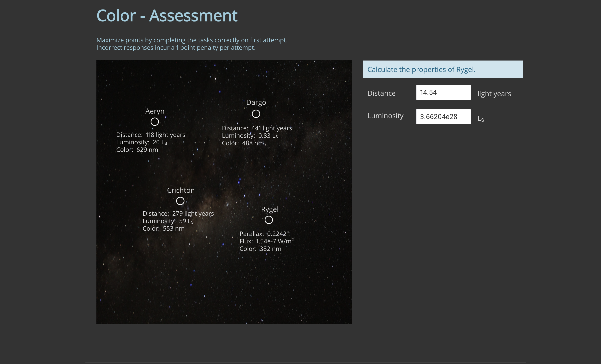This screenshot has width=601, height=364.
Task: Click the Luminosity input field
Action: (x=443, y=117)
